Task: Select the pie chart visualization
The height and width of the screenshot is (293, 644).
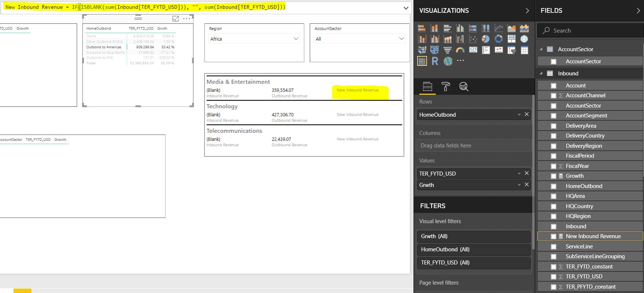Action: [486, 39]
